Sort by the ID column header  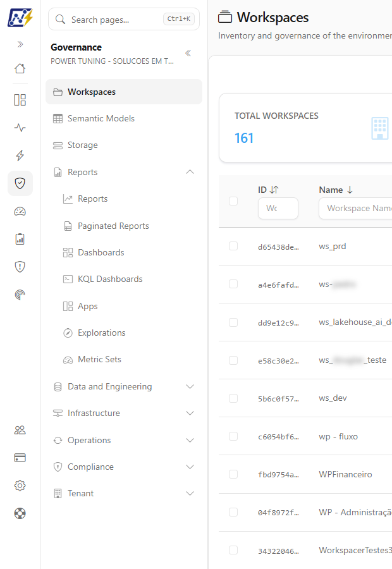click(x=268, y=190)
